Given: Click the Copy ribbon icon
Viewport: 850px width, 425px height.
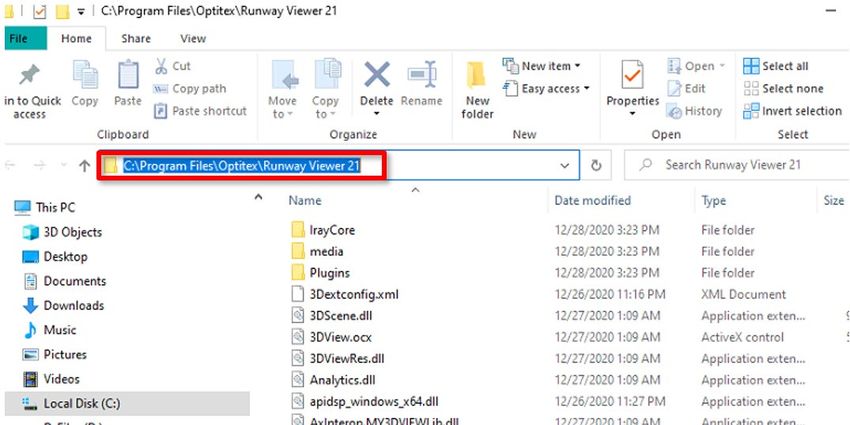Looking at the screenshot, I should (85, 76).
